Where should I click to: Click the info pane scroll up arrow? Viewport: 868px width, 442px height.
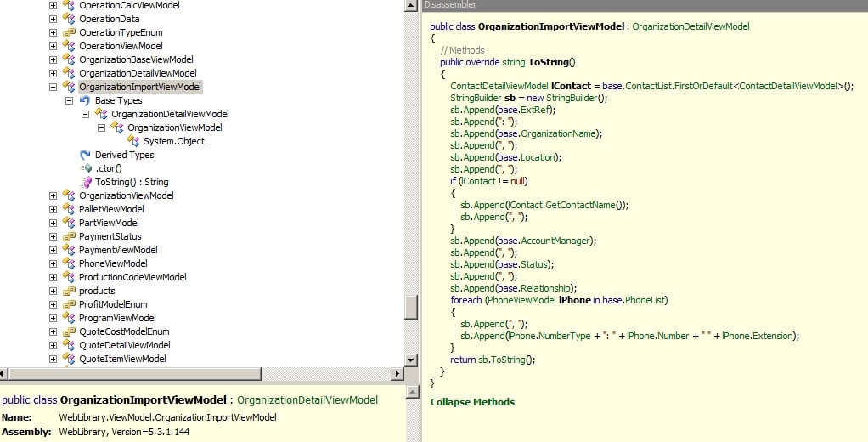(x=413, y=392)
